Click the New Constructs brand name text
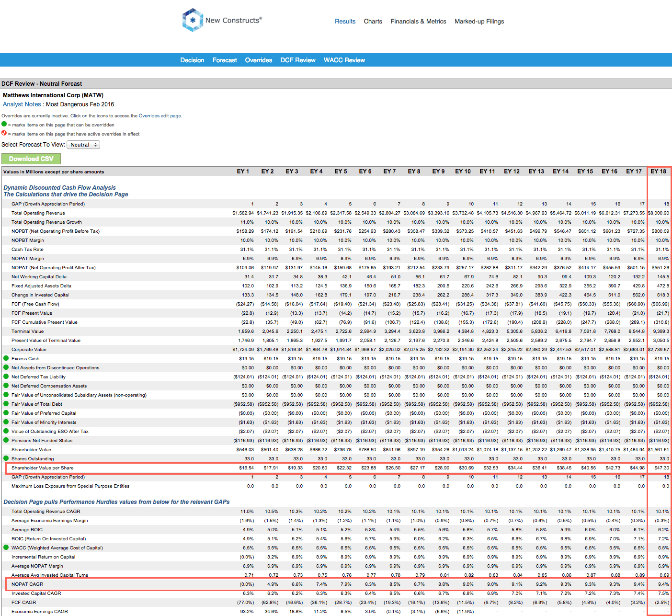Image resolution: width=672 pixels, height=616 pixels. click(233, 20)
